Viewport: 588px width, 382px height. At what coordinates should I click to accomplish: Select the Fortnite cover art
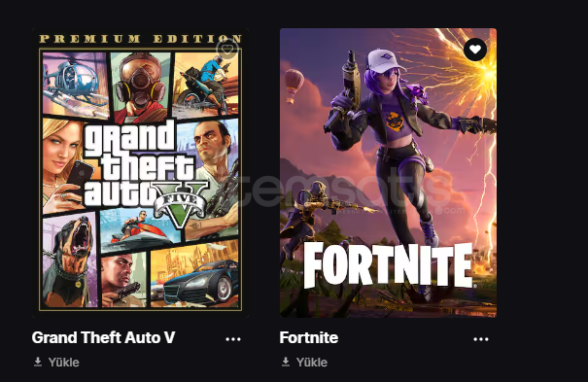click(388, 173)
